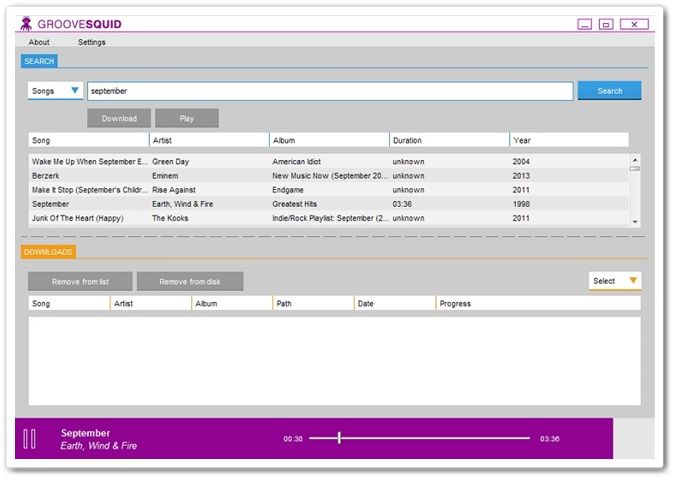This screenshot has width=676, height=480.
Task: Click Remove from list button
Action: (x=80, y=282)
